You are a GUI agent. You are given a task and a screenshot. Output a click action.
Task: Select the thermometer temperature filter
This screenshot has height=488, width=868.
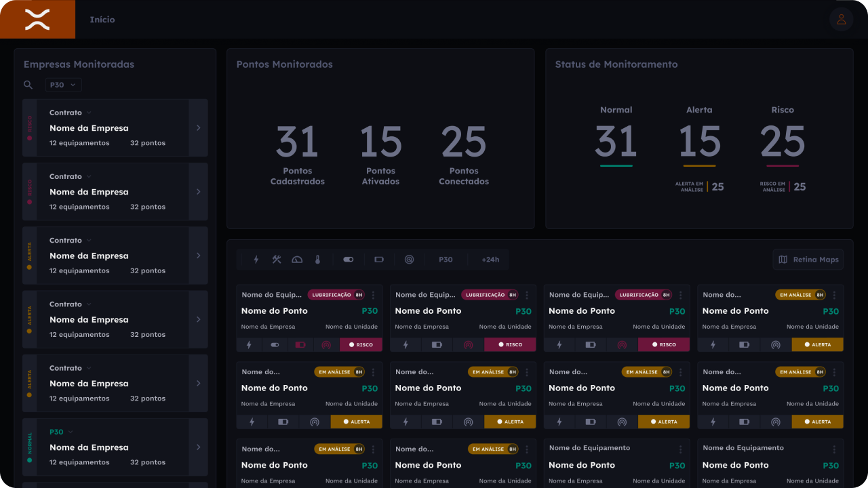(x=317, y=260)
